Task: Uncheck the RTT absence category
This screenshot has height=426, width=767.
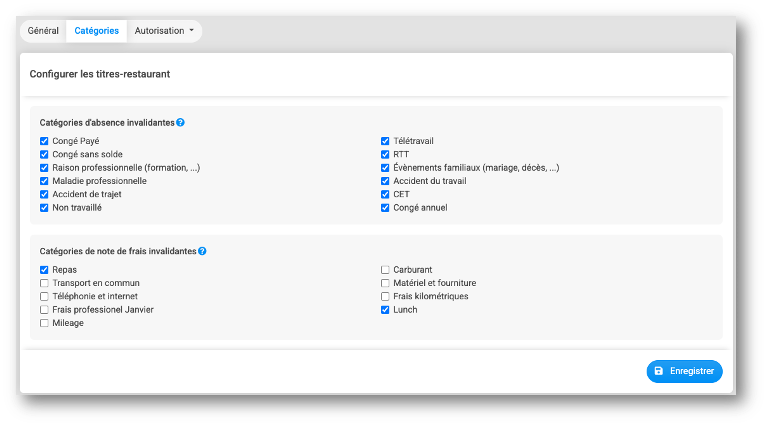Action: coord(385,154)
